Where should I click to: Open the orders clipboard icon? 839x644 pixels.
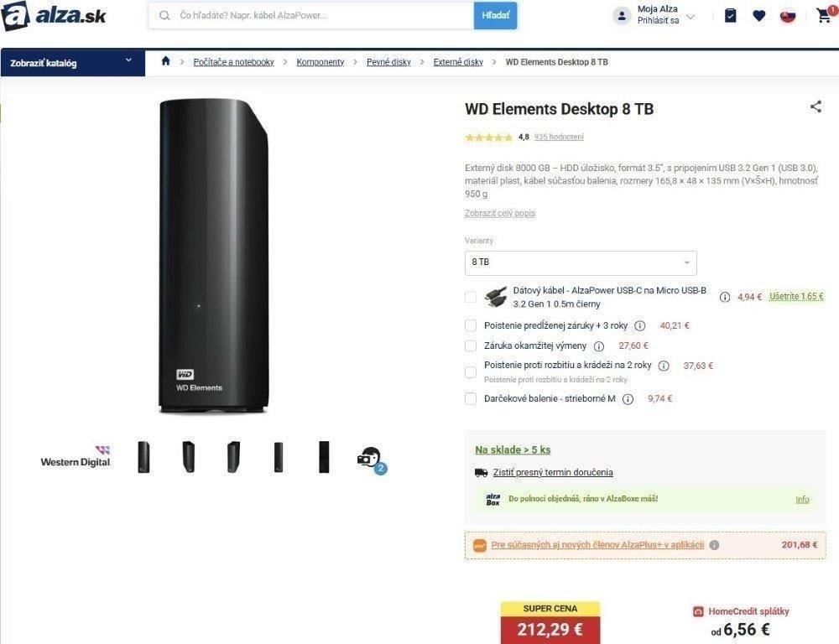tap(731, 15)
